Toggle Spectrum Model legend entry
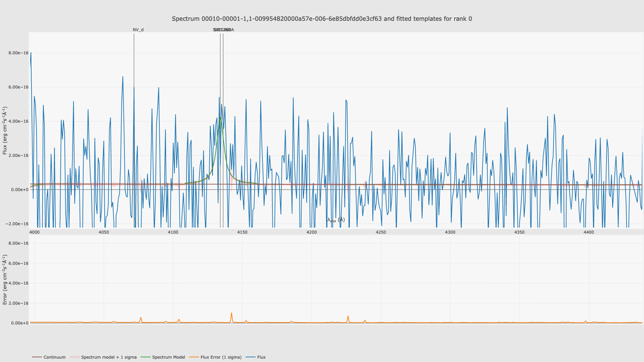The image size is (644, 362). (x=168, y=357)
